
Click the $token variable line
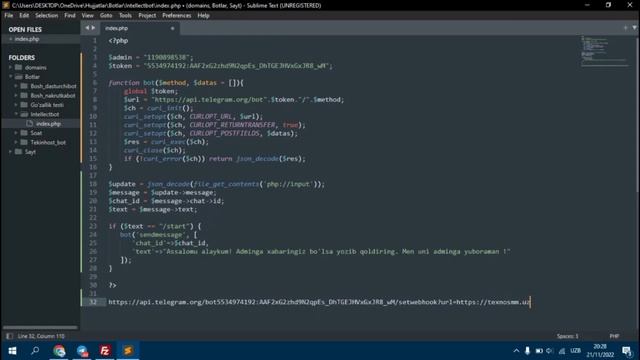click(x=220, y=66)
